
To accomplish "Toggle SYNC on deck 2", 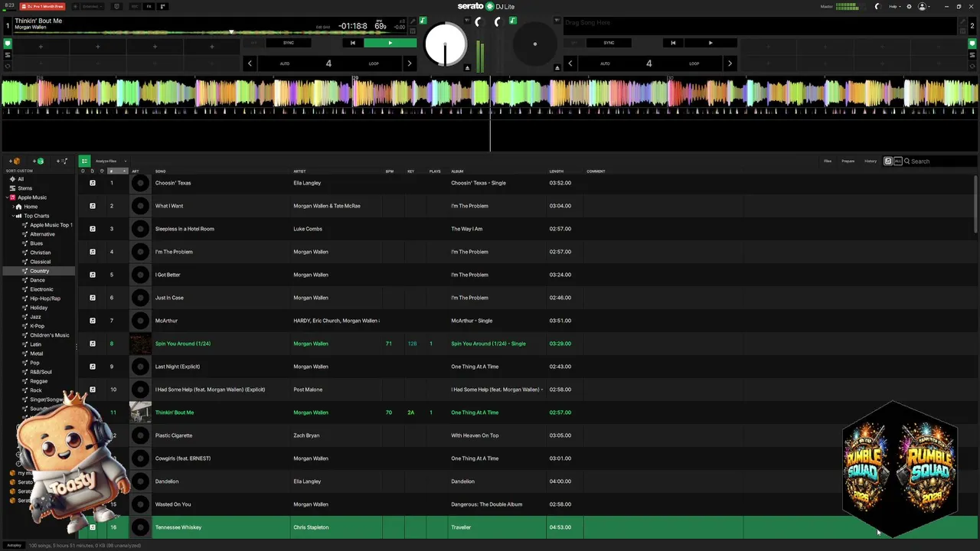I will 609,43.
